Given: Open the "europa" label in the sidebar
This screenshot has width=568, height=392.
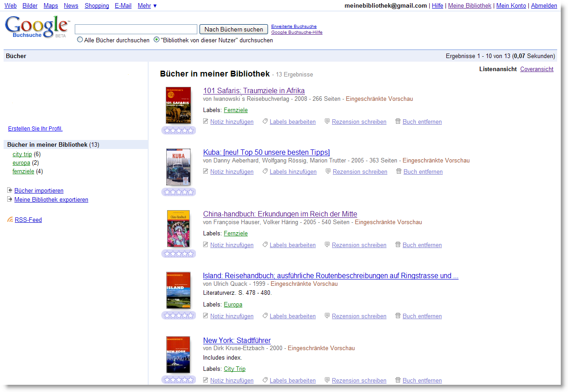Looking at the screenshot, I should click(x=21, y=162).
